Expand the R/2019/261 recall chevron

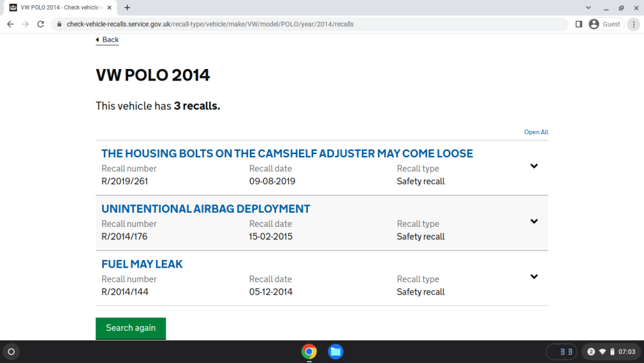tap(534, 166)
